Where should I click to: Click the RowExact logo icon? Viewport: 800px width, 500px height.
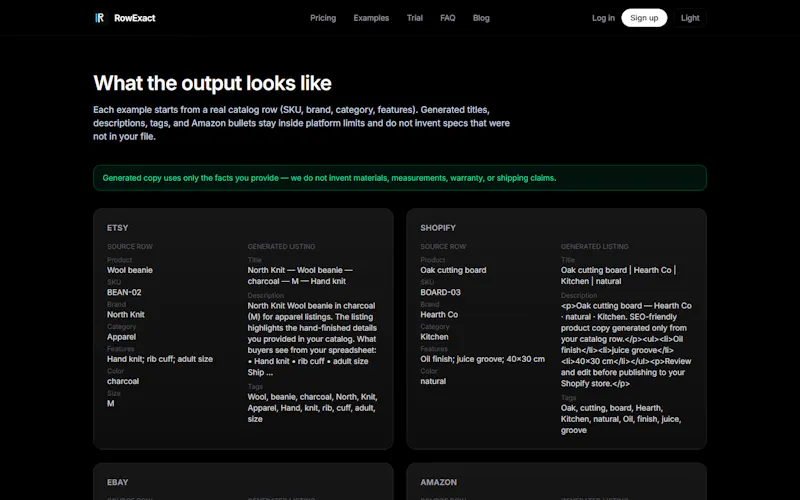pyautogui.click(x=99, y=18)
